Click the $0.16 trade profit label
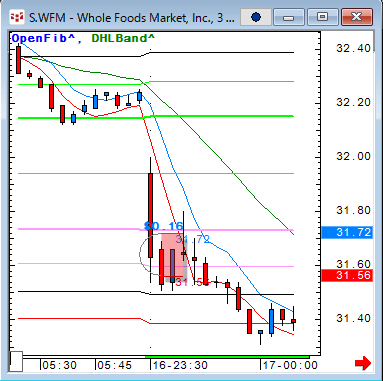The image size is (383, 381). (164, 227)
